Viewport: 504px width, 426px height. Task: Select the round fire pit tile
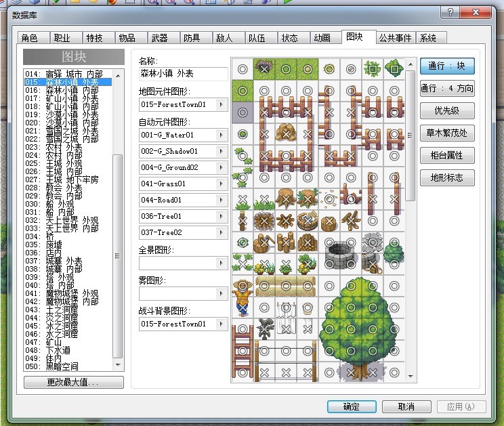pyautogui.click(x=264, y=221)
